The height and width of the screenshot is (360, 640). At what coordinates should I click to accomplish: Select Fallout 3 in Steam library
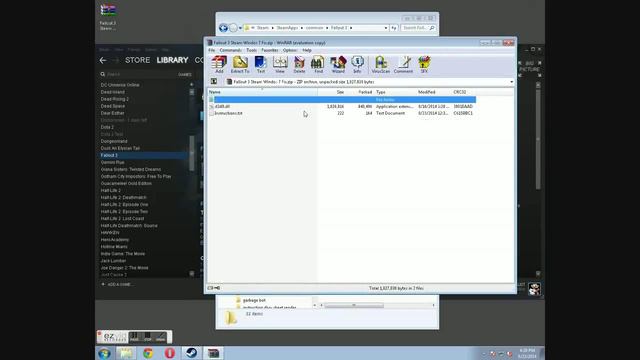(109, 156)
